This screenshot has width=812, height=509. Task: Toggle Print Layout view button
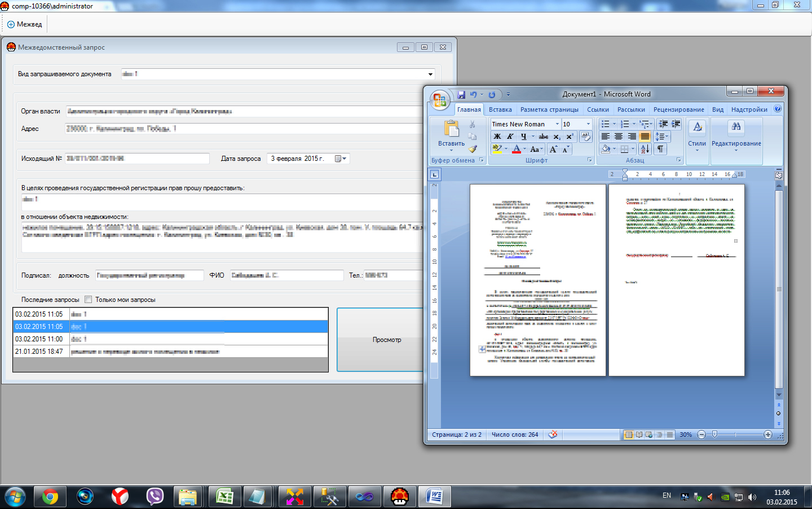click(629, 435)
